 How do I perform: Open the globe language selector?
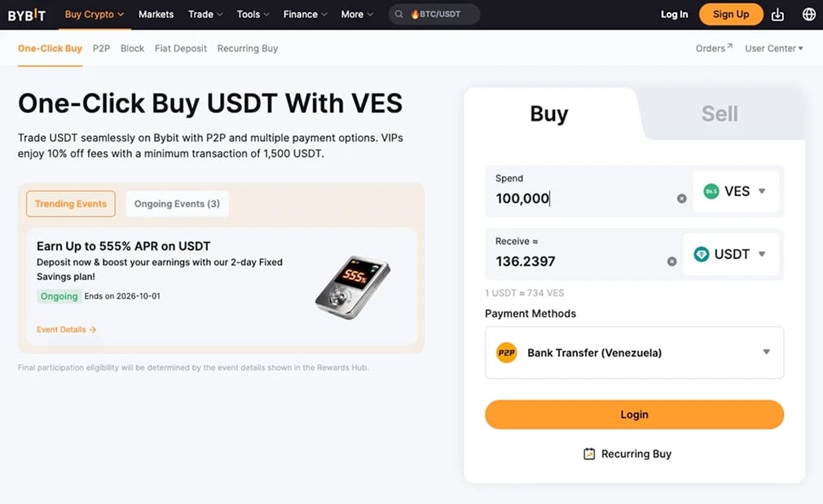pyautogui.click(x=809, y=15)
